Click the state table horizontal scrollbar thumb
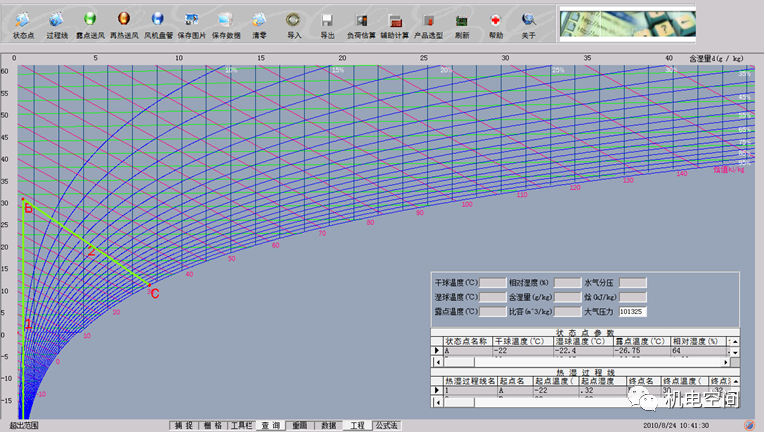This screenshot has height=433, width=765. pos(459,362)
